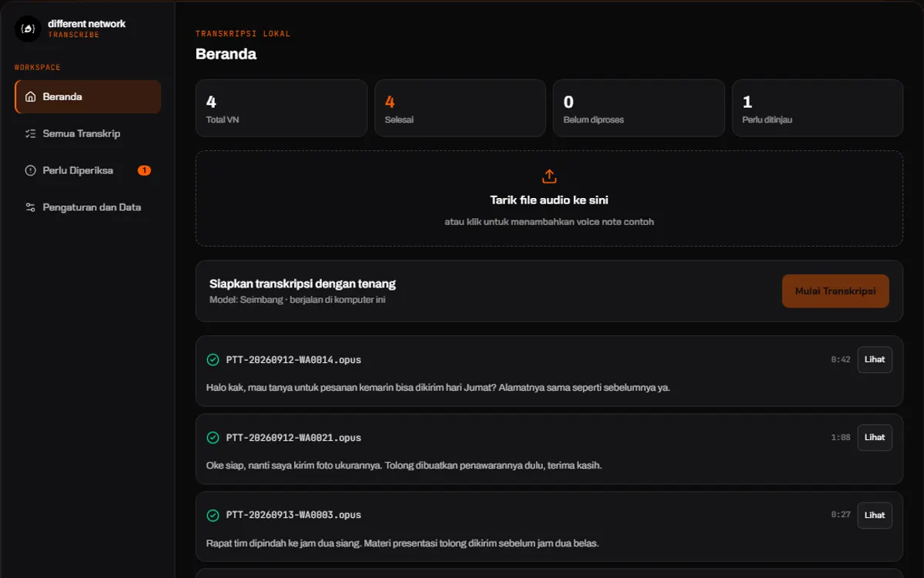Open Pengaturan dan Data page
This screenshot has width=924, height=578.
(x=88, y=207)
